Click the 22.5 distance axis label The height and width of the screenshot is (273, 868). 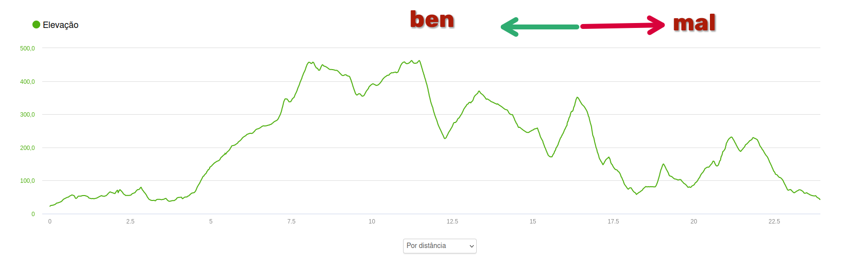pos(774,222)
